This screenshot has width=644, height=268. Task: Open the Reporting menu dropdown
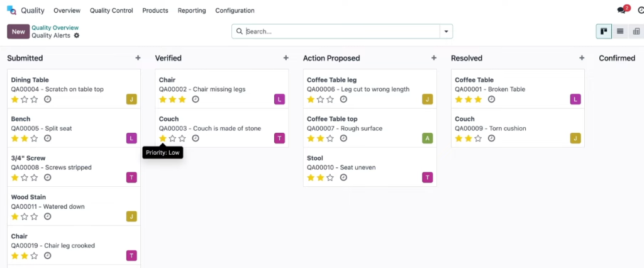pyautogui.click(x=192, y=11)
